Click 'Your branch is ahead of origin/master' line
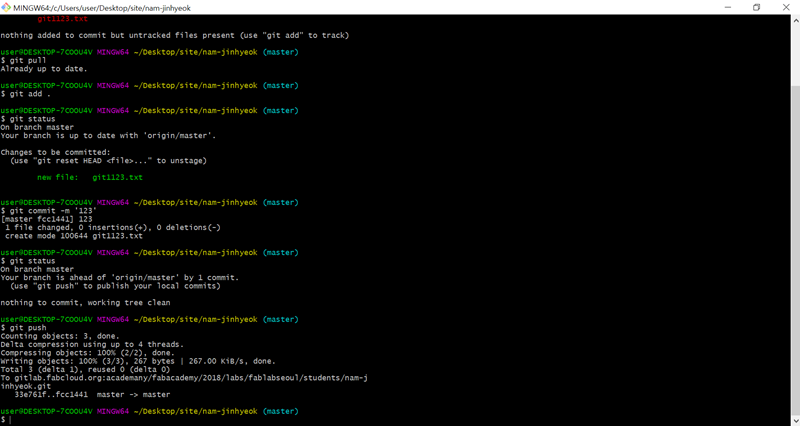The image size is (800, 426). (119, 278)
